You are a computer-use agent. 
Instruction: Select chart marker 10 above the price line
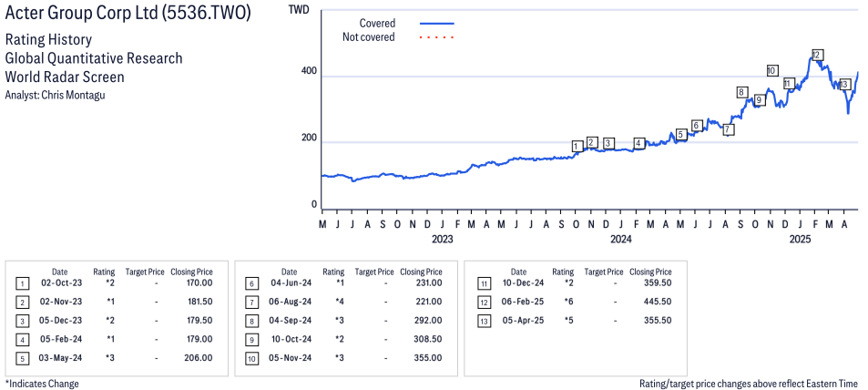coord(772,70)
